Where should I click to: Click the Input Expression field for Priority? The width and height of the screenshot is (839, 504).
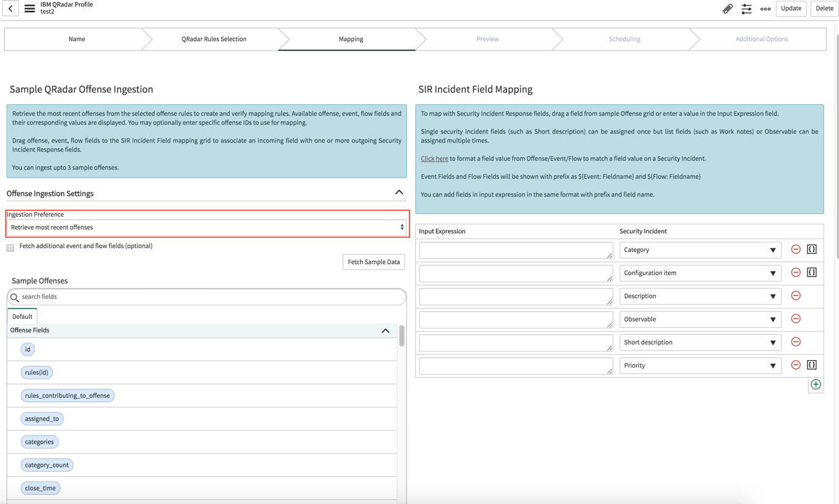(516, 366)
